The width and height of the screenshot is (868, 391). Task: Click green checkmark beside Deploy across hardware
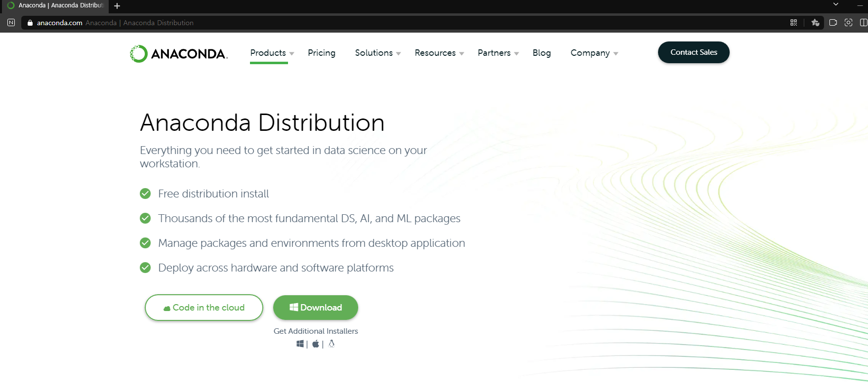click(x=145, y=268)
